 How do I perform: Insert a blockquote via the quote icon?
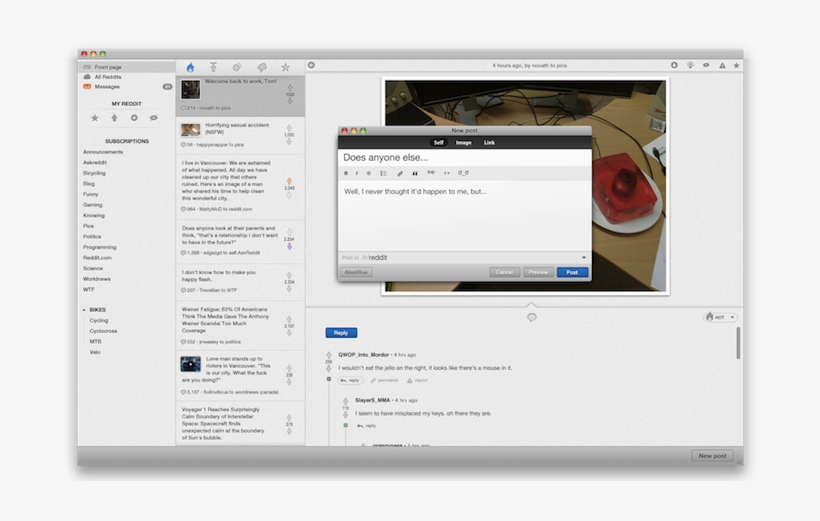[x=415, y=173]
